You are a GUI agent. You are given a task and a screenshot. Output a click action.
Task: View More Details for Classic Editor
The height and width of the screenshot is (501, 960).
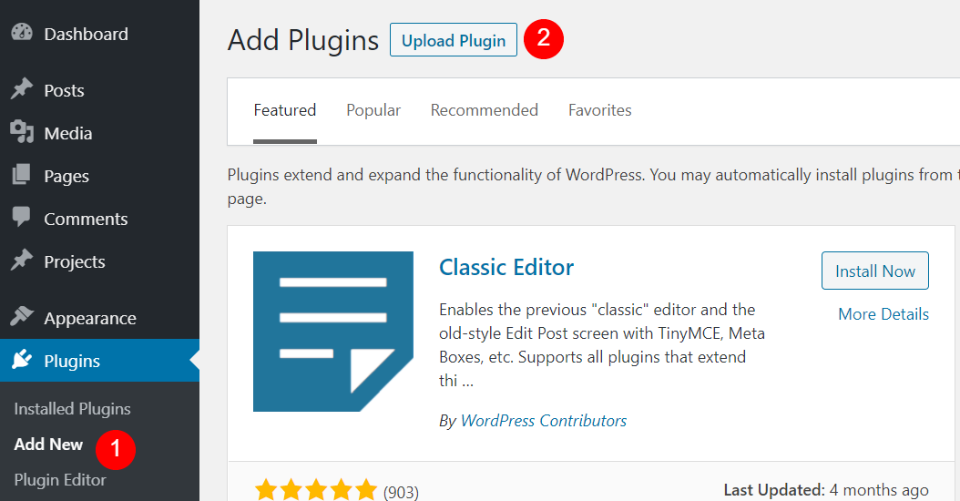(x=883, y=314)
